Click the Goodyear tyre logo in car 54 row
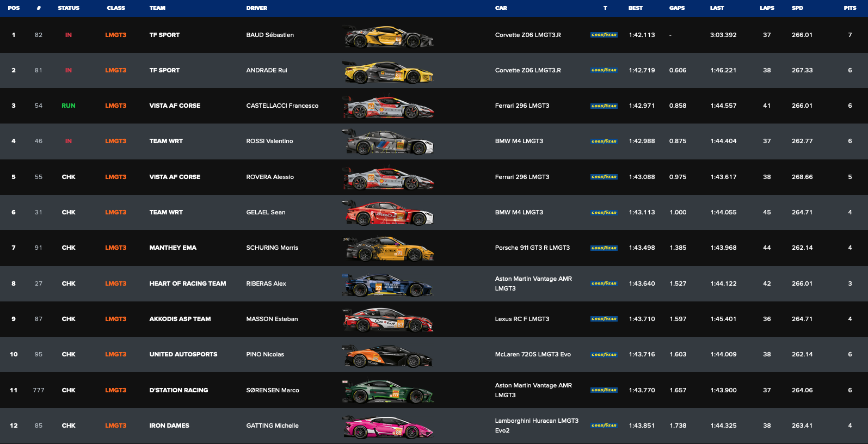868x444 pixels. pos(604,106)
